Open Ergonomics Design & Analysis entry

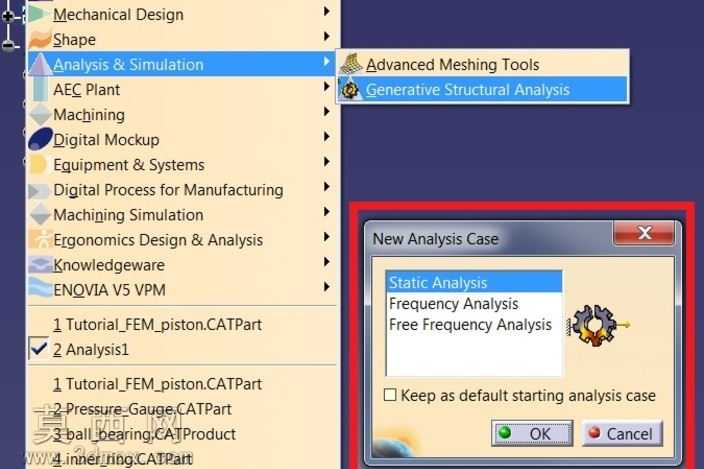[182, 240]
